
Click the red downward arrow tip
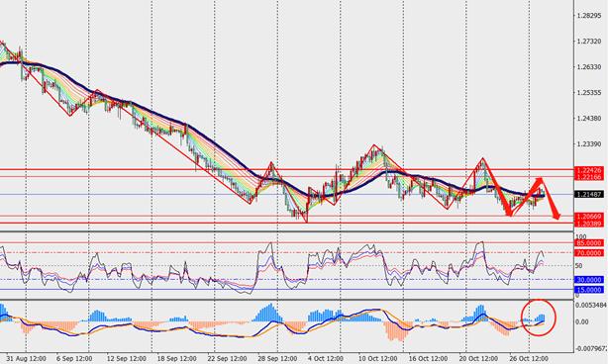(x=557, y=217)
